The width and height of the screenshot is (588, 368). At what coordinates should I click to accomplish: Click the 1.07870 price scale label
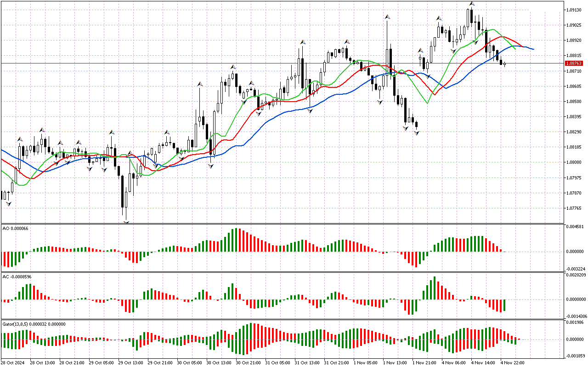pos(574,193)
